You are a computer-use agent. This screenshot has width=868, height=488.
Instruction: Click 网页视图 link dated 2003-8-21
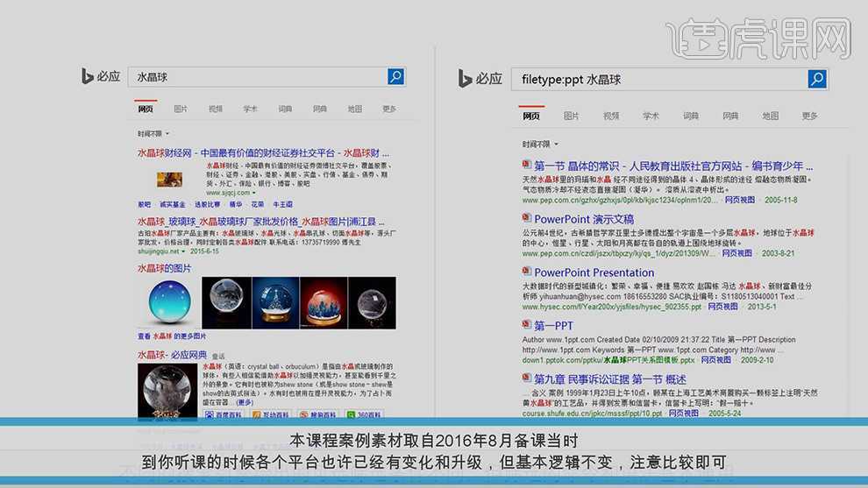(x=736, y=253)
